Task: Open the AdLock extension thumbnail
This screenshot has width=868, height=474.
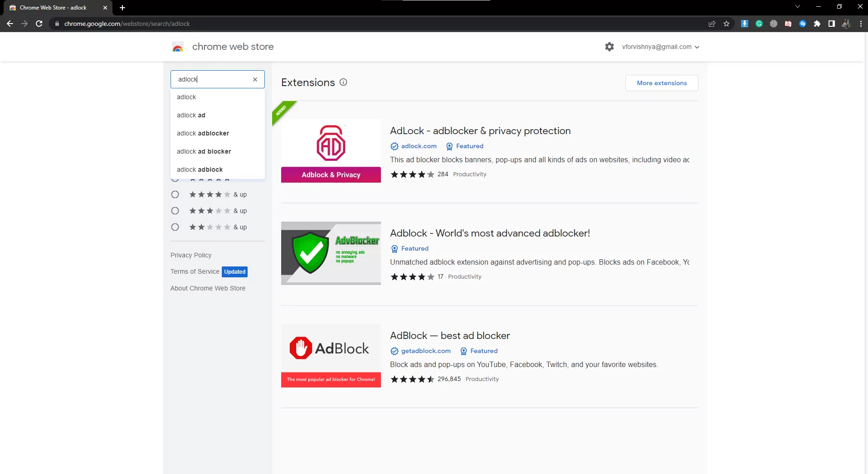Action: coord(331,151)
